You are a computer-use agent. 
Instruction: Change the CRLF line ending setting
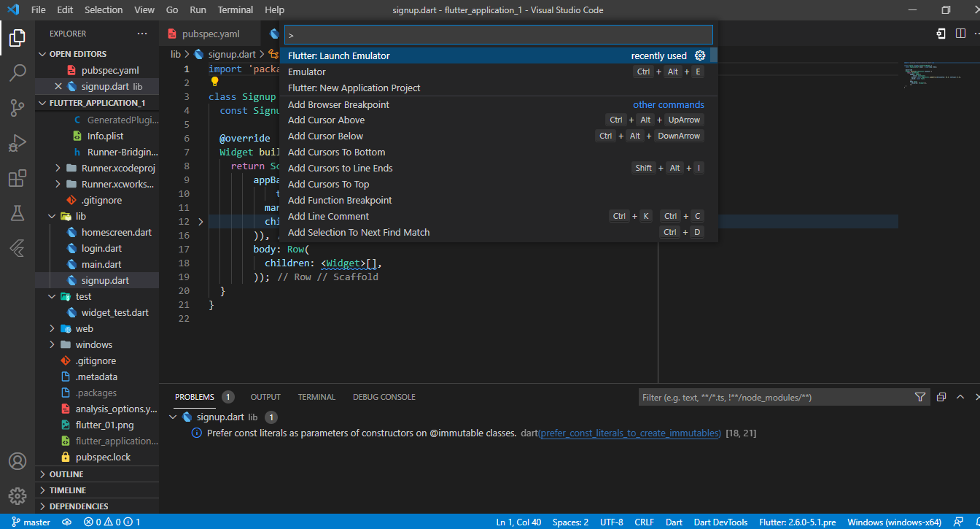[645, 522]
